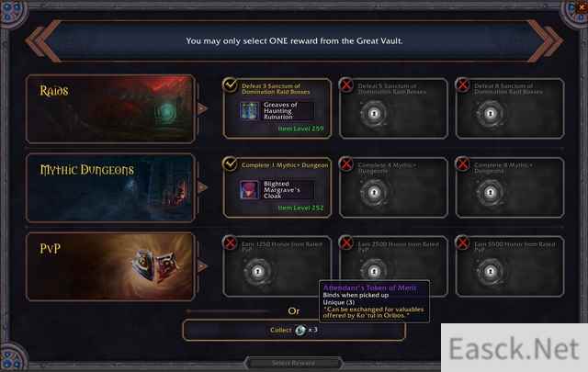The height and width of the screenshot is (372, 588).
Task: Open the PvP category banner
Action: tap(110, 266)
